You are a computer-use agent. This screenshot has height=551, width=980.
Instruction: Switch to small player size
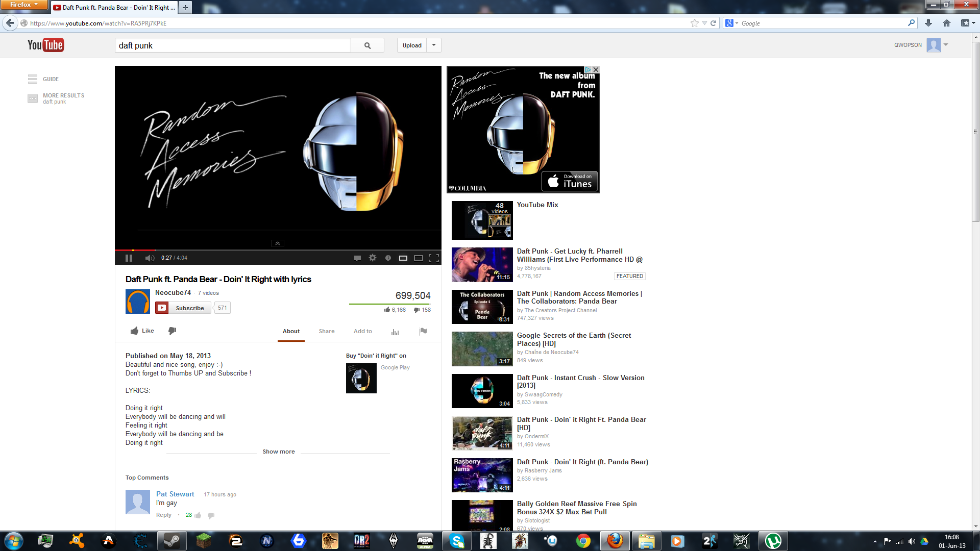[x=403, y=258]
